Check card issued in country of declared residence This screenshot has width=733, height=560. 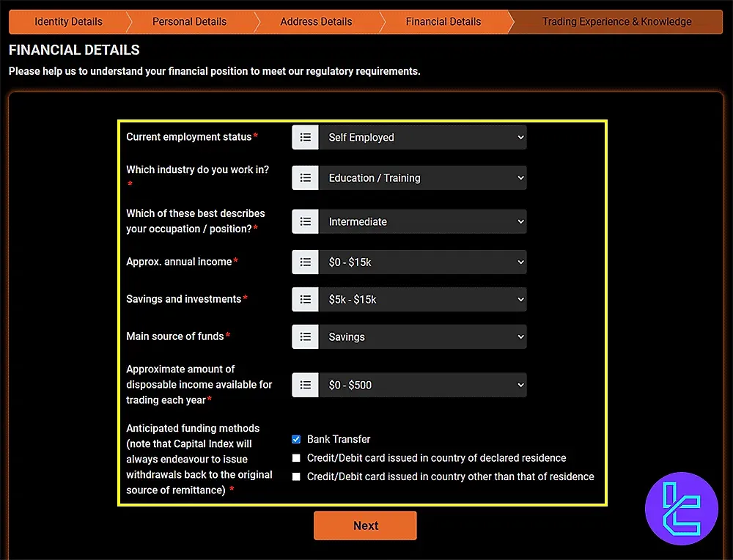click(x=296, y=458)
